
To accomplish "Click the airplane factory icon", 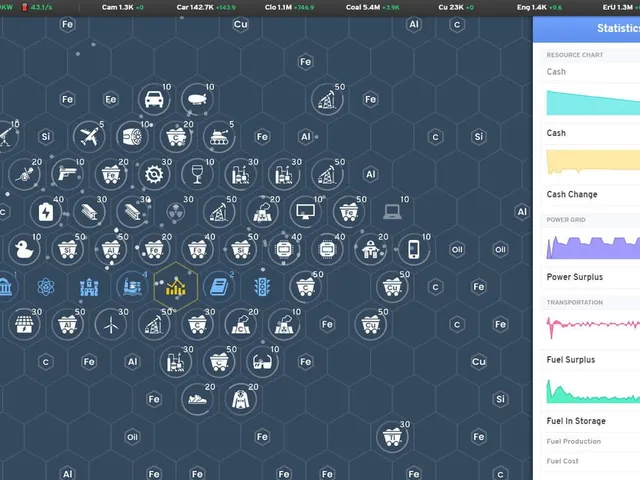I will click(x=89, y=137).
